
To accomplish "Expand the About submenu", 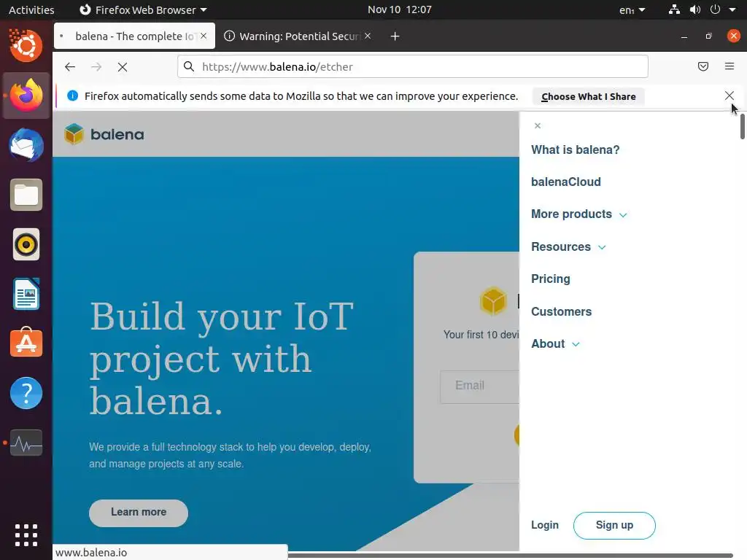I will pyautogui.click(x=555, y=344).
